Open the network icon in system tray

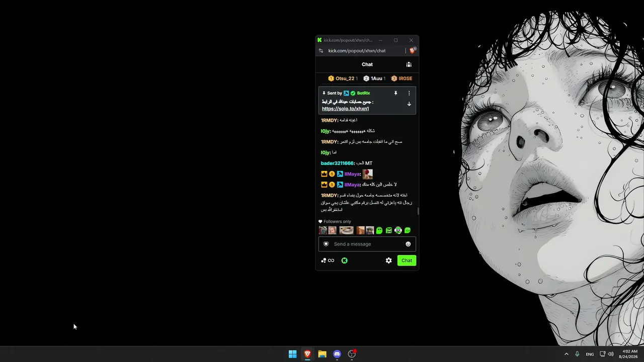(x=602, y=354)
